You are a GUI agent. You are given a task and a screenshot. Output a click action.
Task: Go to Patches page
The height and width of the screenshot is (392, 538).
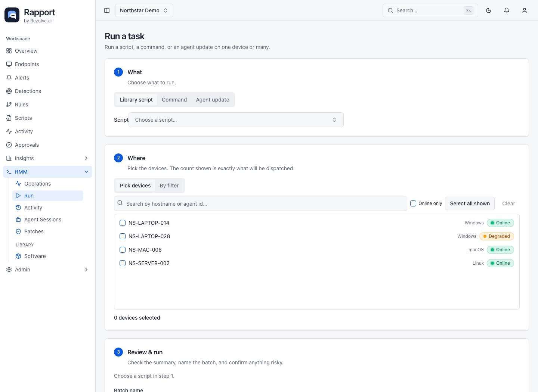(x=48, y=231)
